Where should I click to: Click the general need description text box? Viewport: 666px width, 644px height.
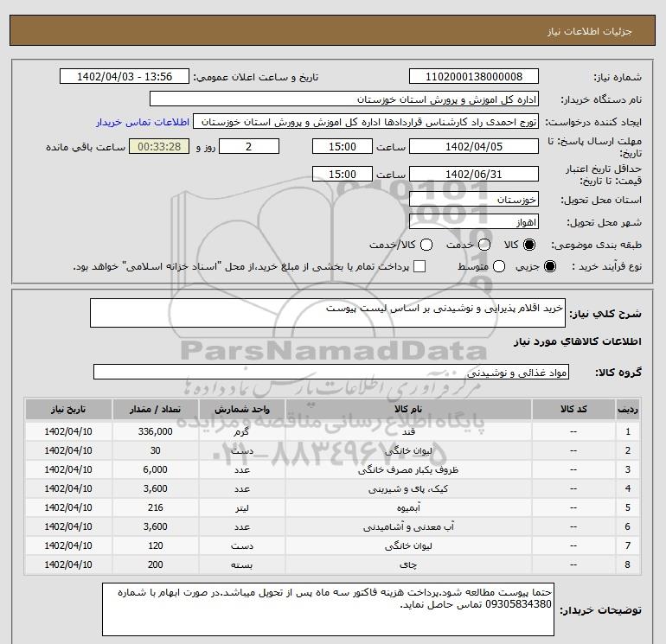(x=328, y=313)
